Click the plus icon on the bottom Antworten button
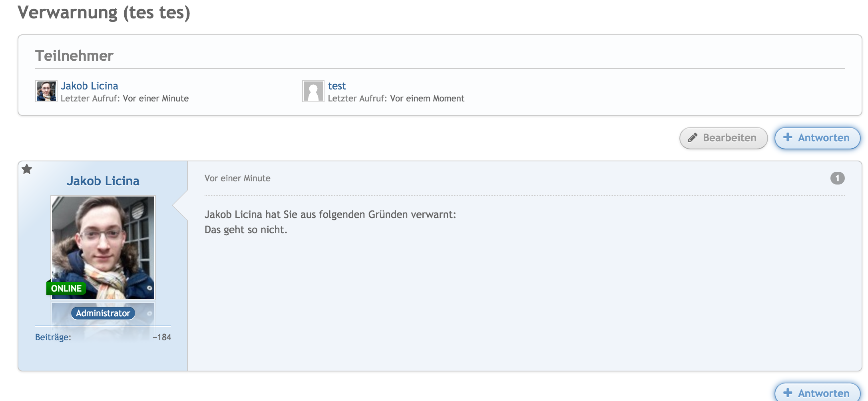The height and width of the screenshot is (401, 868). [788, 393]
